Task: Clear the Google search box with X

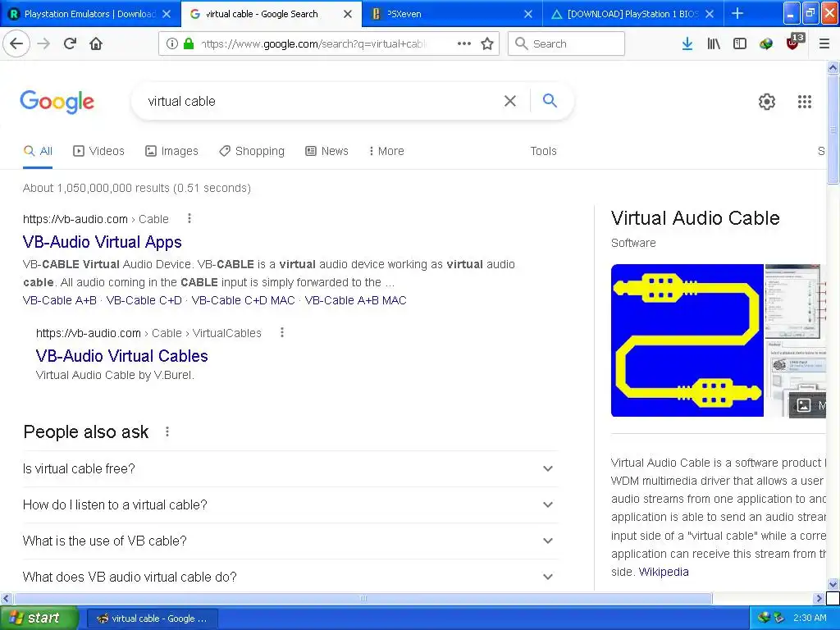Action: [510, 101]
